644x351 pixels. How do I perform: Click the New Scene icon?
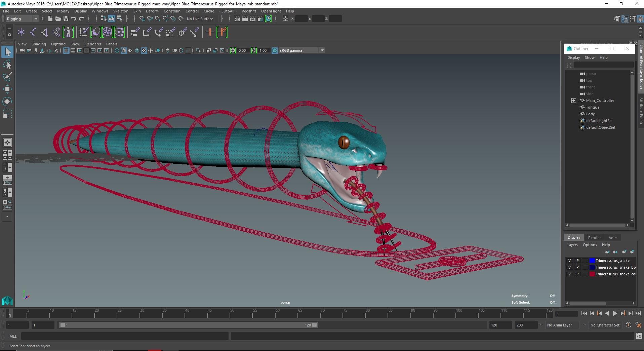(x=50, y=19)
